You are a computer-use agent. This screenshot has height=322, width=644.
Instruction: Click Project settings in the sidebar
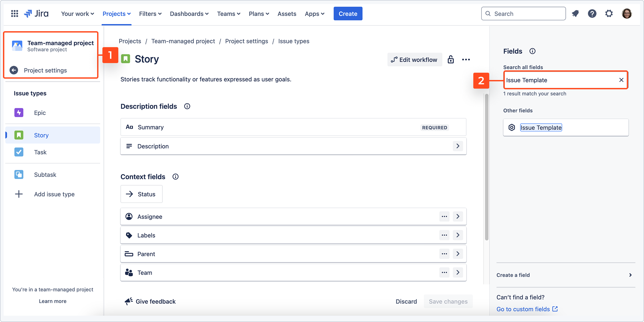click(x=45, y=70)
